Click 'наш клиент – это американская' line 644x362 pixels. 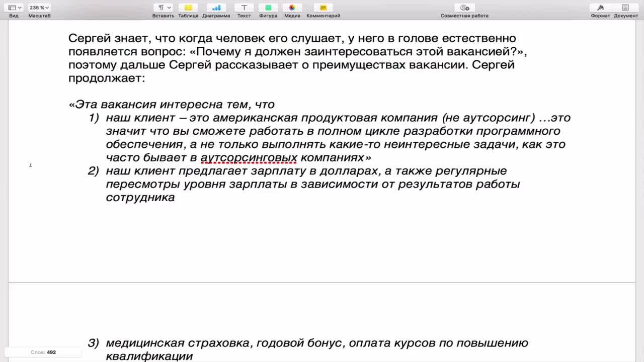(x=338, y=118)
